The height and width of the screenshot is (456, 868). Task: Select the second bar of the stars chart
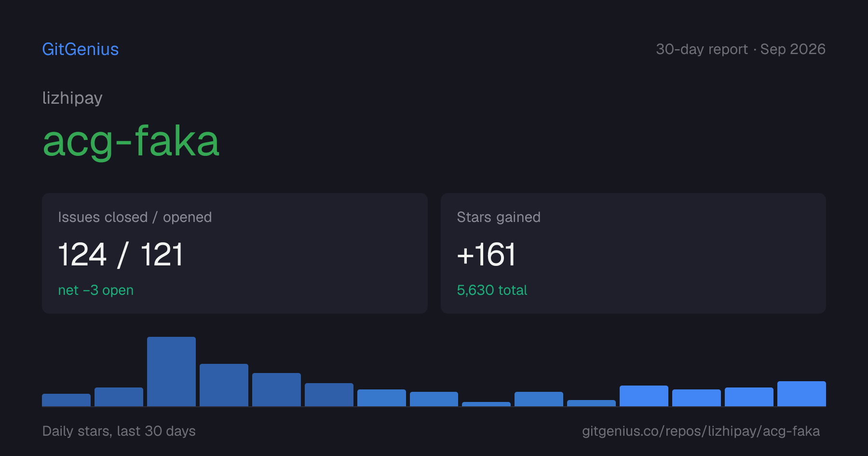tap(119, 397)
